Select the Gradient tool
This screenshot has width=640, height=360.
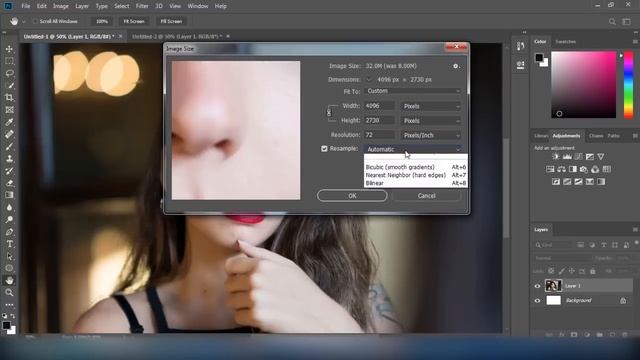click(x=9, y=195)
